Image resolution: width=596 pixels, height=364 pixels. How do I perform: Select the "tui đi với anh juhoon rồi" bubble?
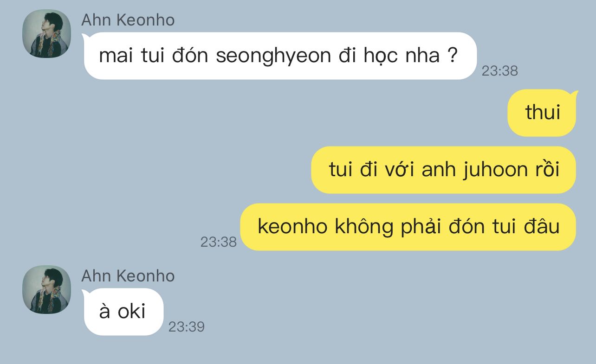443,170
